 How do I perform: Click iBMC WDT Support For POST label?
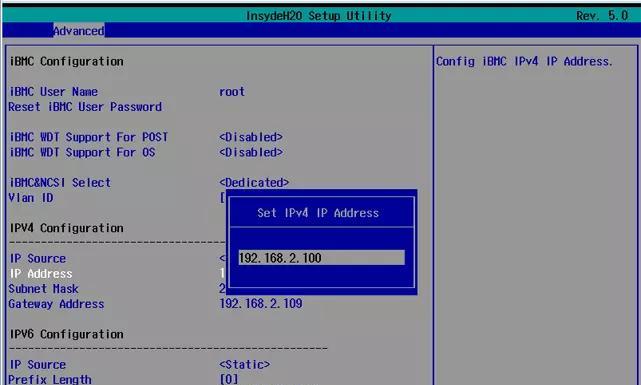click(x=88, y=137)
